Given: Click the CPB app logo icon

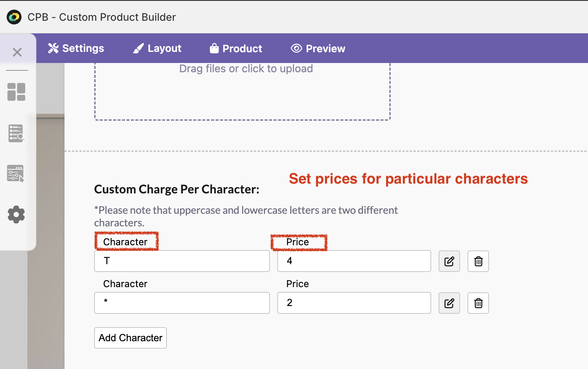Looking at the screenshot, I should coord(14,17).
